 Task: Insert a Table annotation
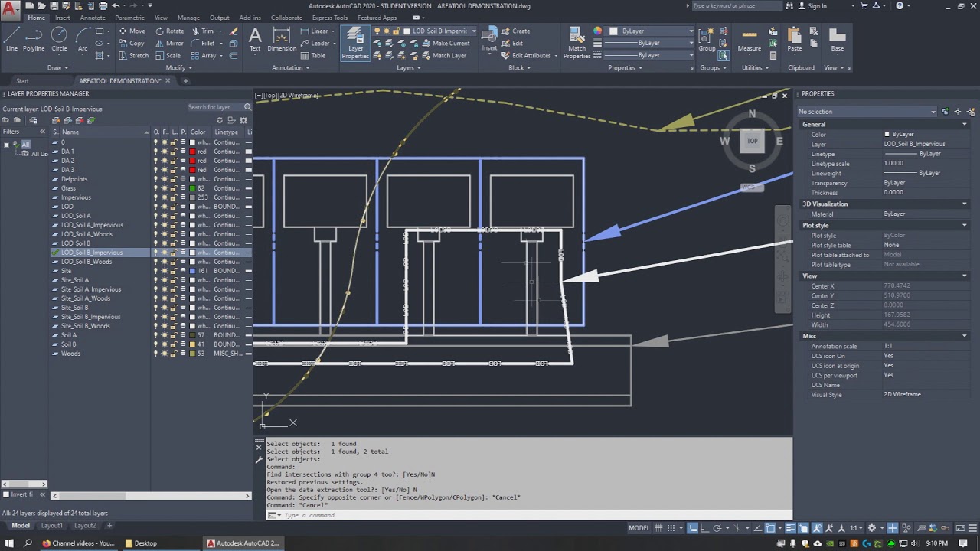click(x=313, y=56)
